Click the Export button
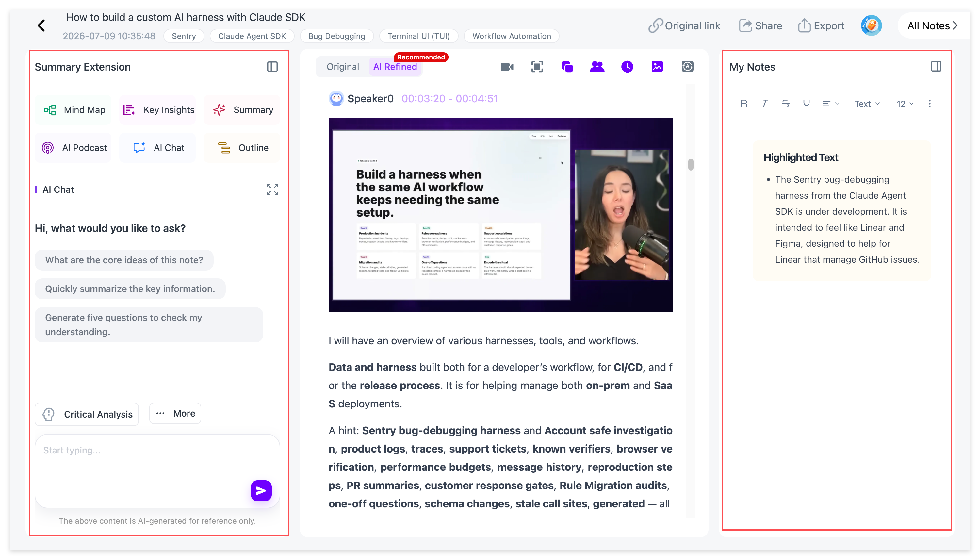 (x=821, y=26)
